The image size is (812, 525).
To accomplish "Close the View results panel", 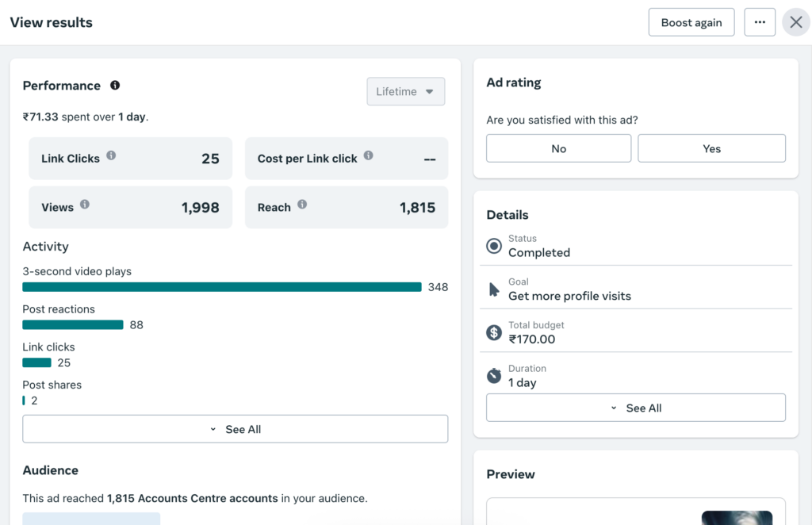I will click(796, 22).
